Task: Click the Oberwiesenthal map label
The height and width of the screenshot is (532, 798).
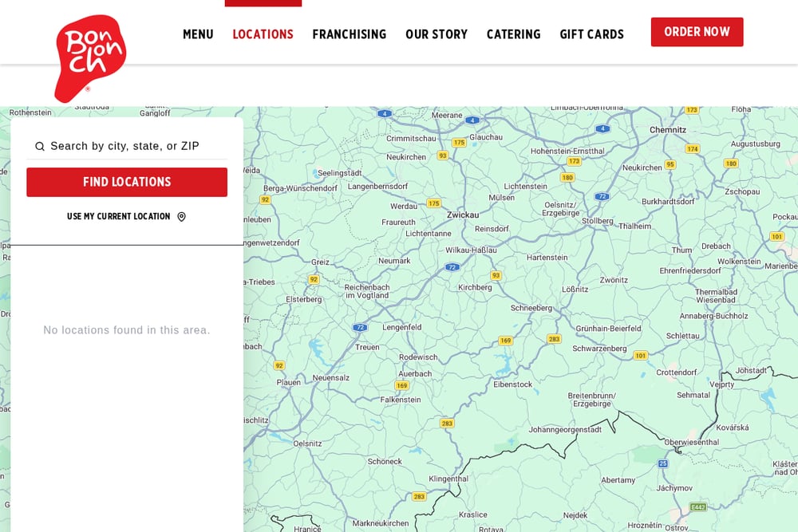Action: pyautogui.click(x=692, y=443)
